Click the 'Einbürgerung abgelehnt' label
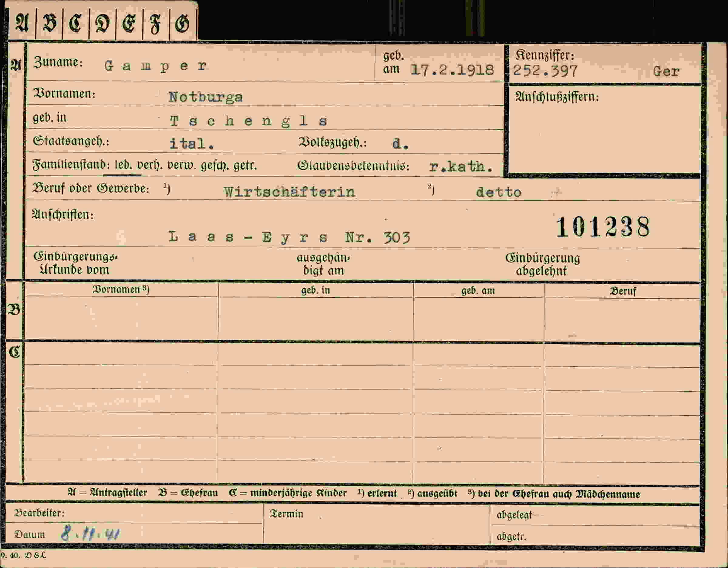Screen dimensions: 728x568 pos(543,265)
